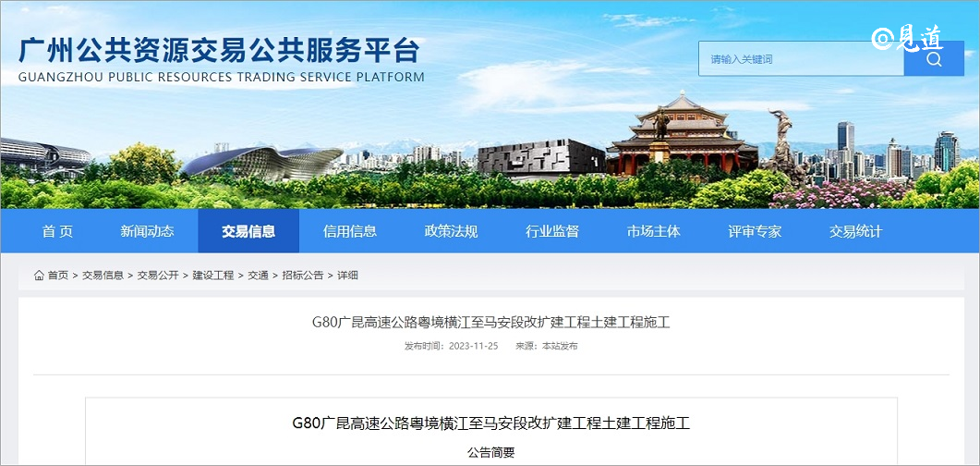
Task: Click 交易信息 breadcrumb link
Action: click(103, 276)
